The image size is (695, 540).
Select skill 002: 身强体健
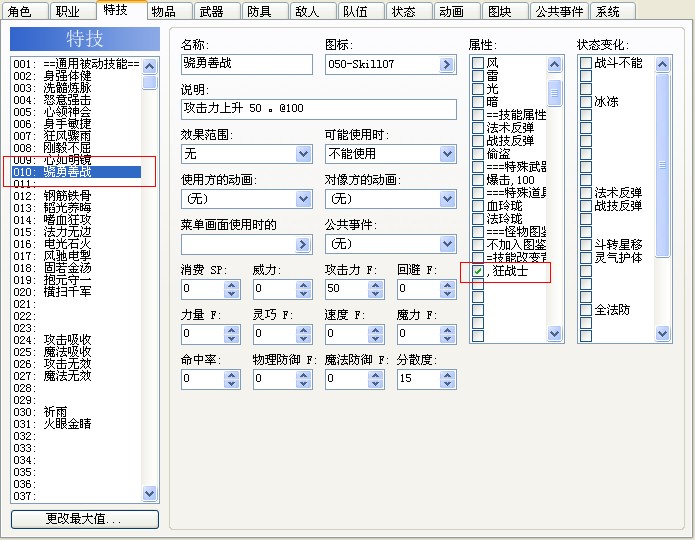(76, 76)
